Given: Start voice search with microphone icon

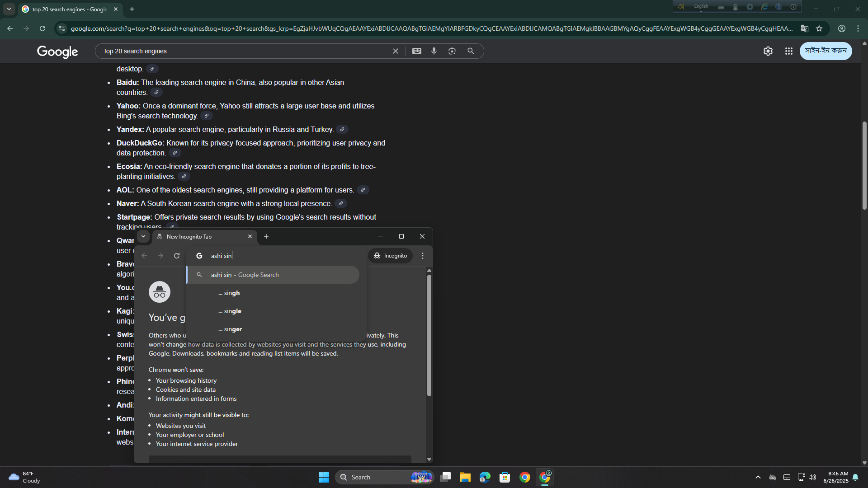Looking at the screenshot, I should click(x=434, y=51).
